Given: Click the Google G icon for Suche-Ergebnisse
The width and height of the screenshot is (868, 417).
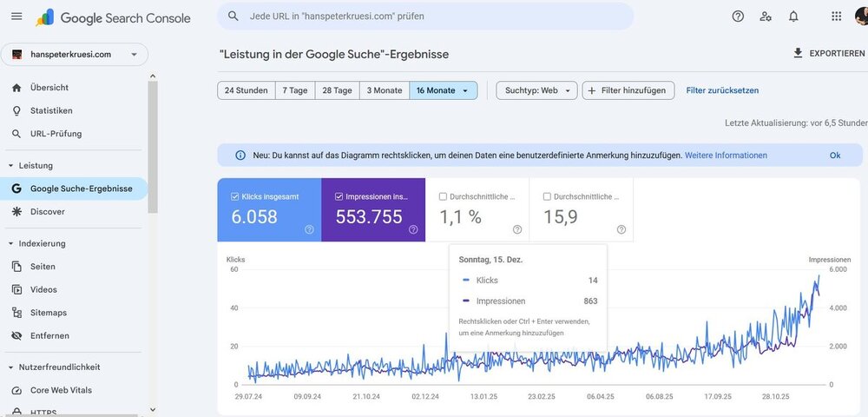Looking at the screenshot, I should pyautogui.click(x=16, y=189).
